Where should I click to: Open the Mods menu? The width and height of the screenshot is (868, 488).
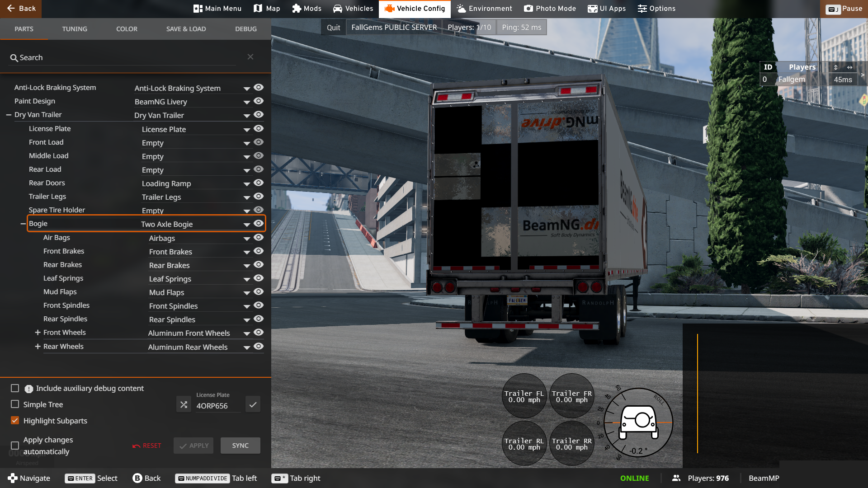pos(307,9)
